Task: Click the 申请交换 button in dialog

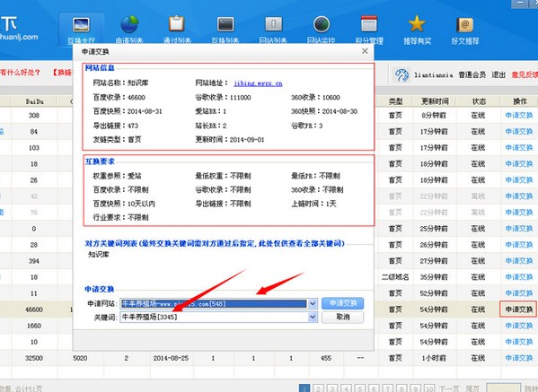Action: point(343,303)
